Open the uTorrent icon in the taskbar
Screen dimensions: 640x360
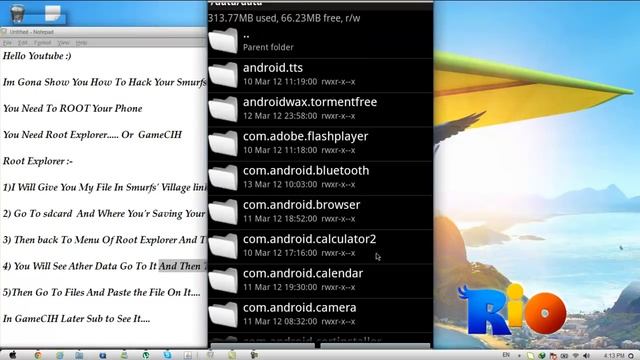pos(146,356)
